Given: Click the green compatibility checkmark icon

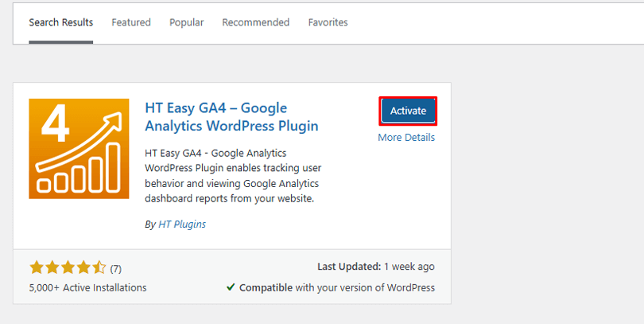Looking at the screenshot, I should 231,287.
